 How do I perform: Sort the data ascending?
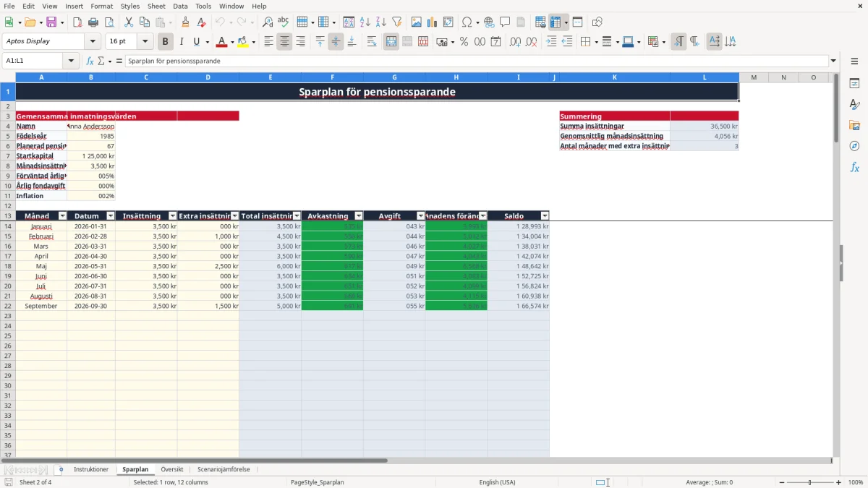[x=365, y=22]
